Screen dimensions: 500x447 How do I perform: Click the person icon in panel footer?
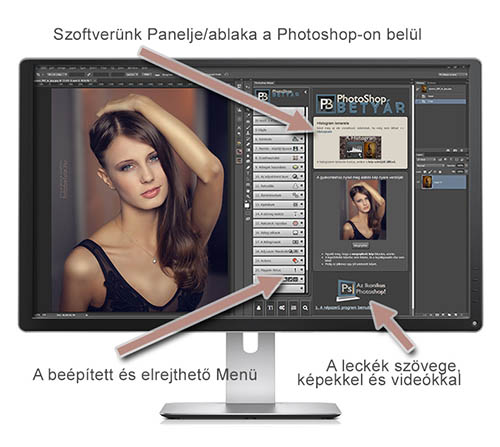click(259, 308)
